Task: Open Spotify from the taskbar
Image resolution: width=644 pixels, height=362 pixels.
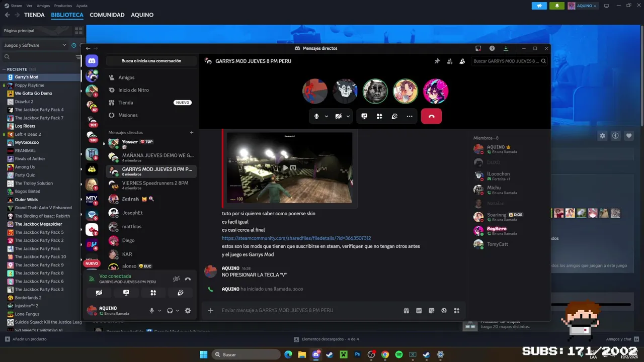Action: 399,354
